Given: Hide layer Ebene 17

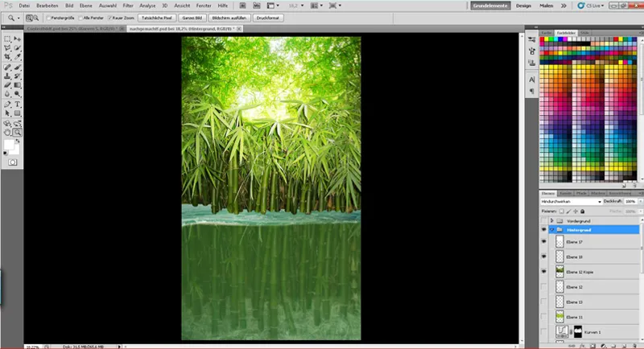Looking at the screenshot, I should pos(544,242).
